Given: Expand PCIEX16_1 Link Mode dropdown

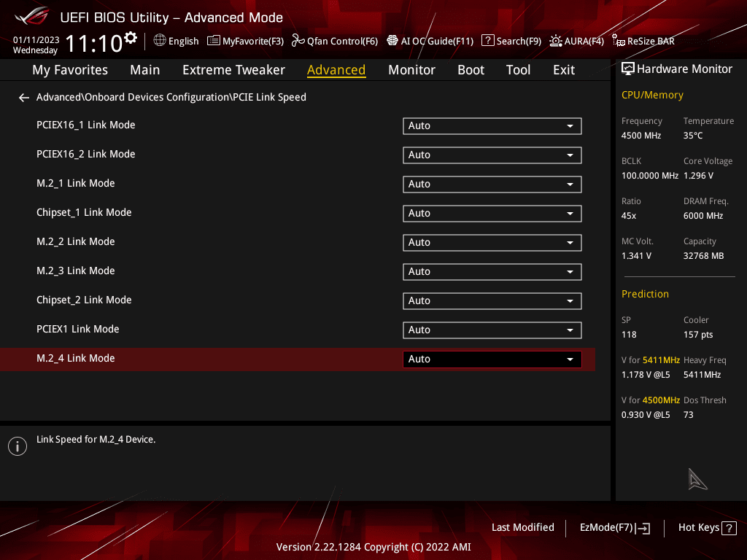Looking at the screenshot, I should click(x=492, y=126).
